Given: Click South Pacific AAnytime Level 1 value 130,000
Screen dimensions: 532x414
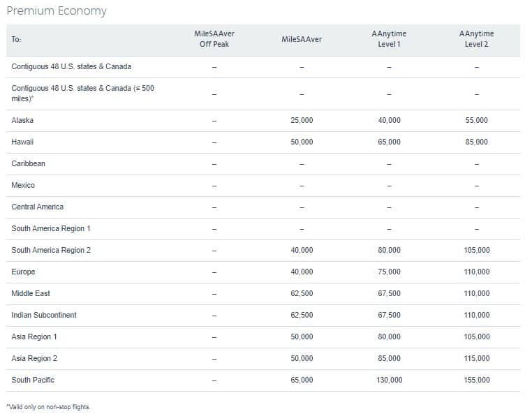Looking at the screenshot, I should click(x=389, y=380).
